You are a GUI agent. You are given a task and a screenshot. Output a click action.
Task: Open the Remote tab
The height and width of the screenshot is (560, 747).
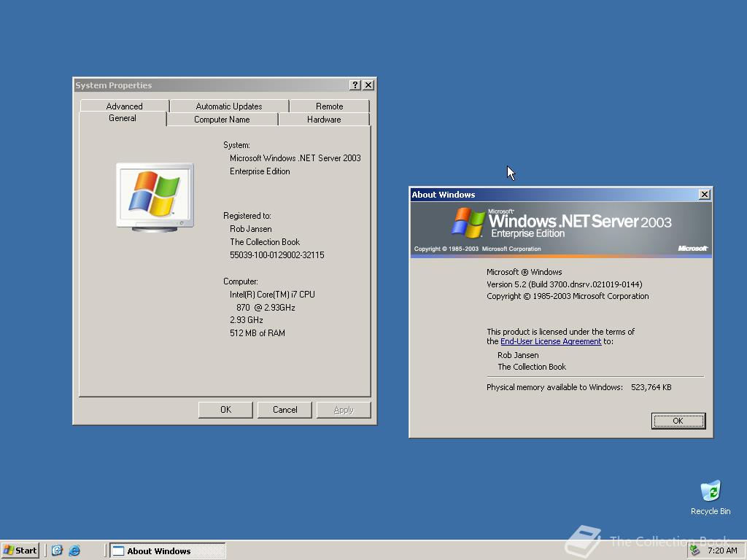click(329, 106)
